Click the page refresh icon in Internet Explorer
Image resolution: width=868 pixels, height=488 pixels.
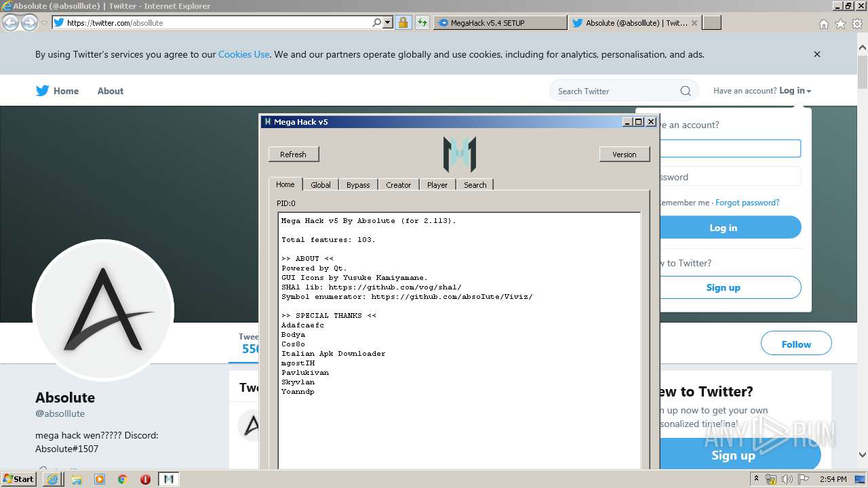(422, 22)
